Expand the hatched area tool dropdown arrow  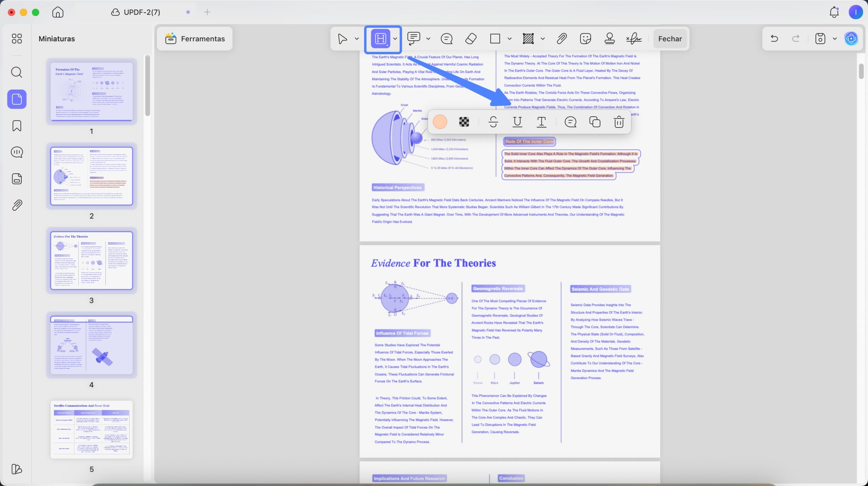pyautogui.click(x=543, y=39)
